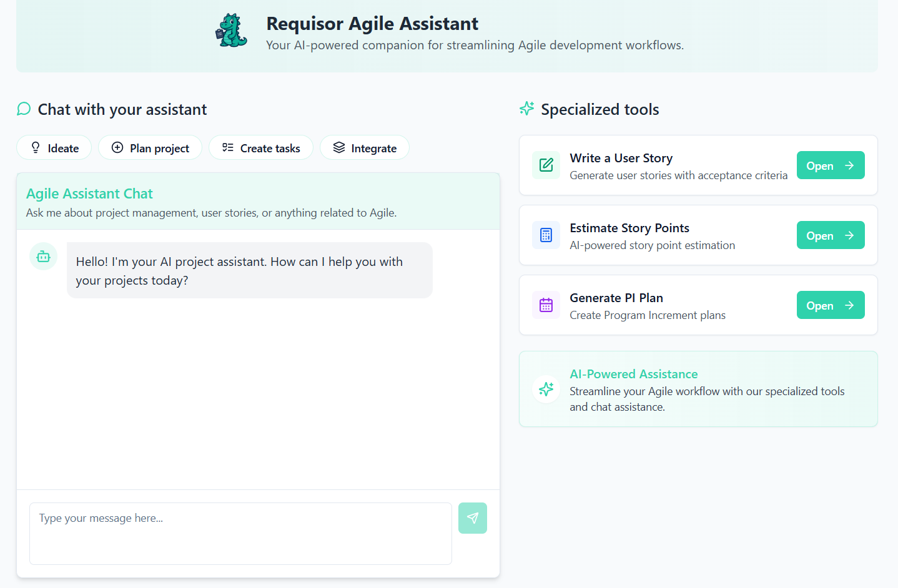Click the calendar icon for Generate PI Plan
898x588 pixels.
tap(546, 305)
